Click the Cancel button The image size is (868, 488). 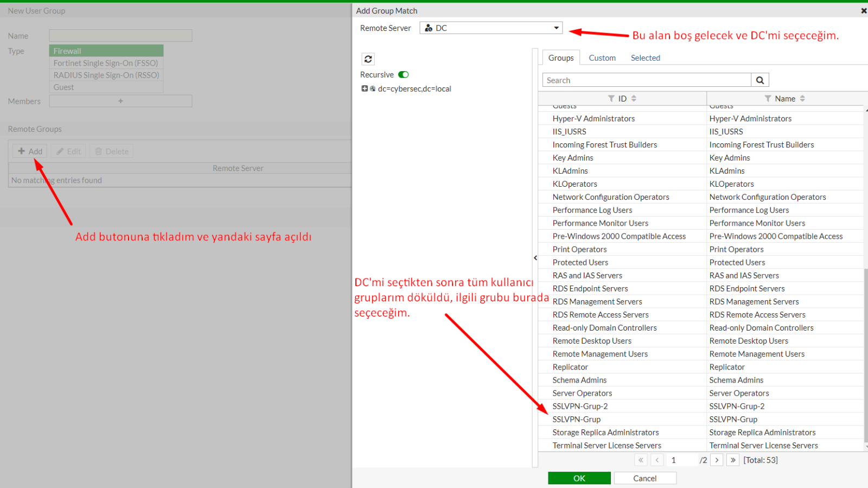point(644,478)
